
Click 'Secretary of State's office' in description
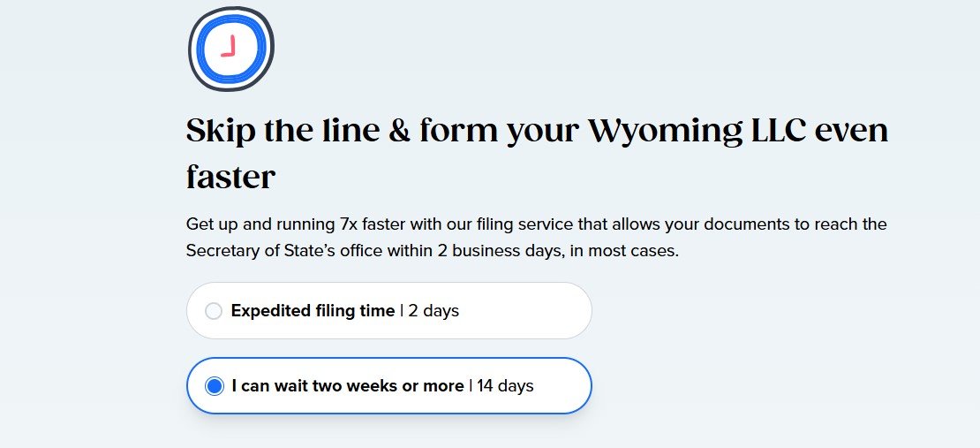click(x=284, y=252)
